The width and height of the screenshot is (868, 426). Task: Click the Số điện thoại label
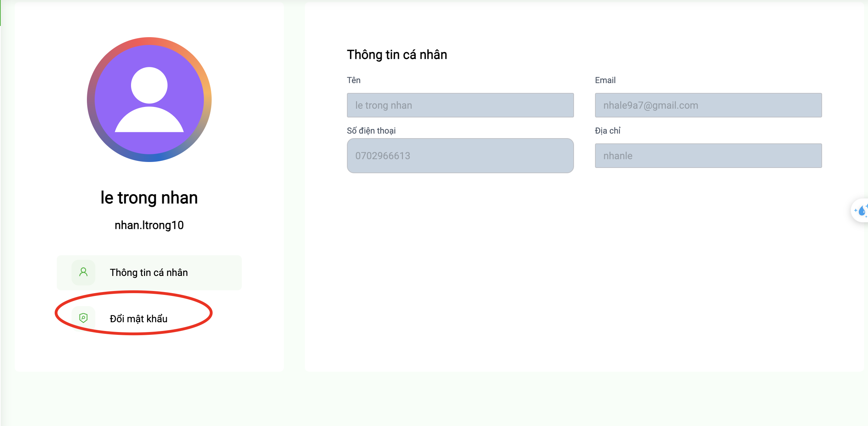[371, 131]
